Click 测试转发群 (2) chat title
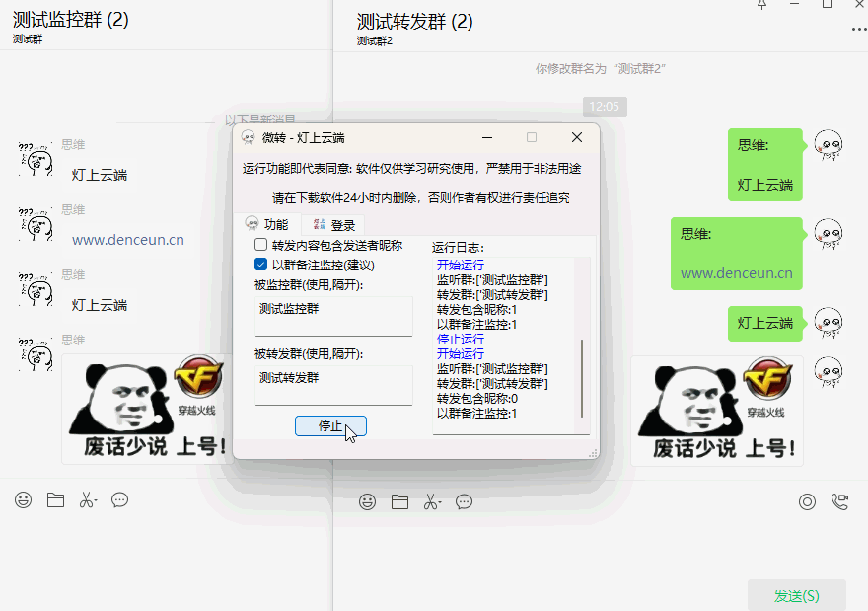The width and height of the screenshot is (868, 611). (414, 22)
